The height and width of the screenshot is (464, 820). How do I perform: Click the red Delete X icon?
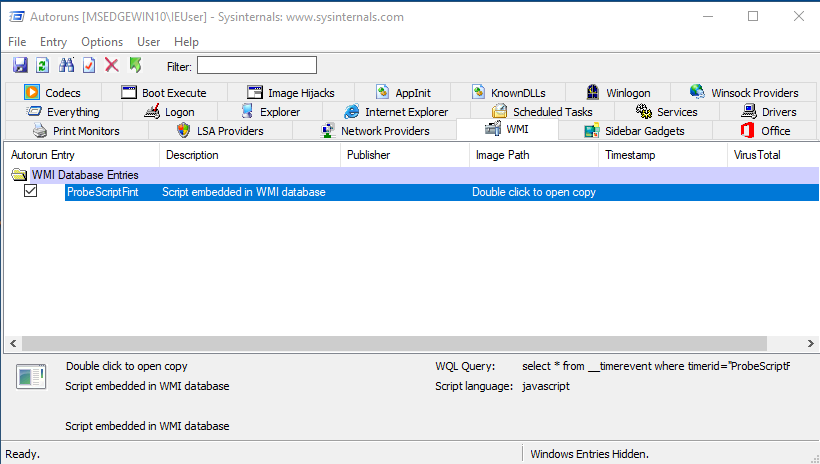pyautogui.click(x=111, y=65)
